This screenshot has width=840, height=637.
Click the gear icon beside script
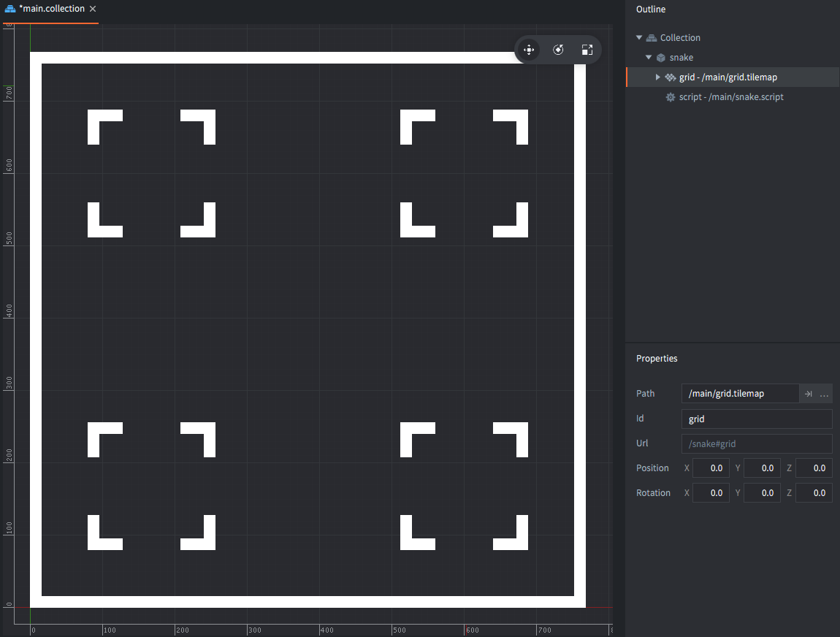tap(671, 97)
